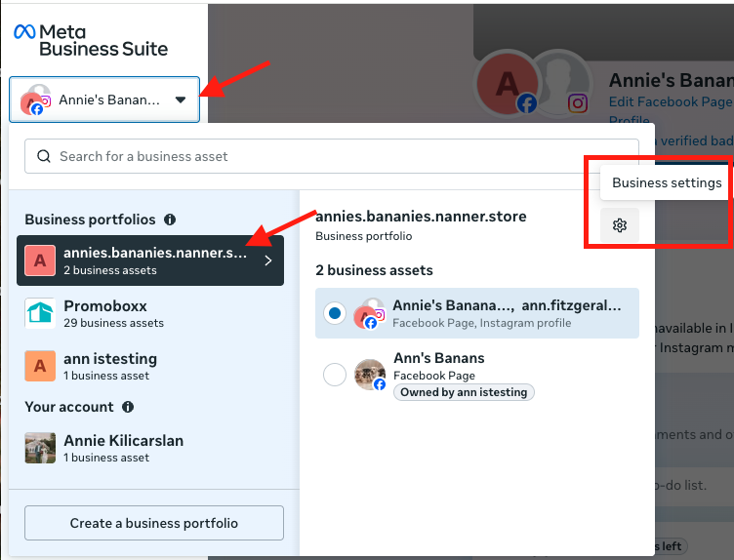Click Edit Facebook Page link in background
The image size is (734, 560).
click(x=671, y=102)
